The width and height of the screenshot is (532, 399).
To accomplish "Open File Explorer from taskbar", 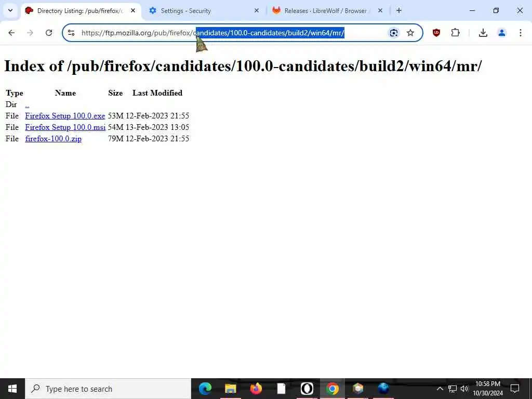I will [x=230, y=389].
